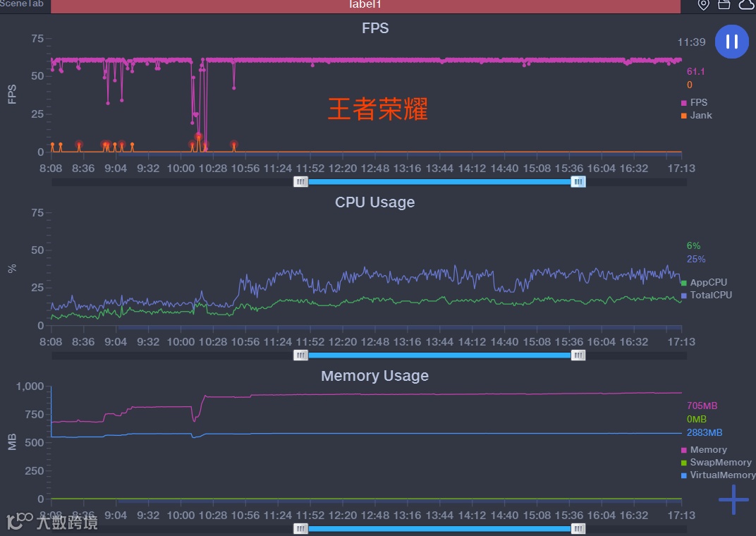
Task: Click the 王者荣耀 label in FPS chart
Action: pos(377,109)
